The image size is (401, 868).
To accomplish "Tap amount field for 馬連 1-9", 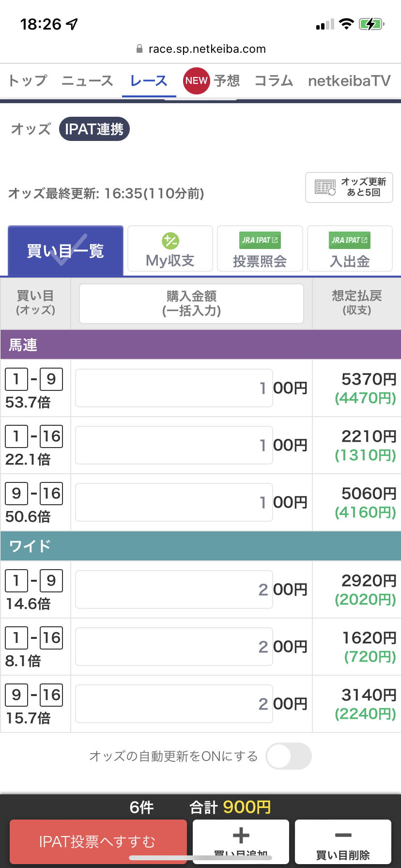I will (x=174, y=388).
